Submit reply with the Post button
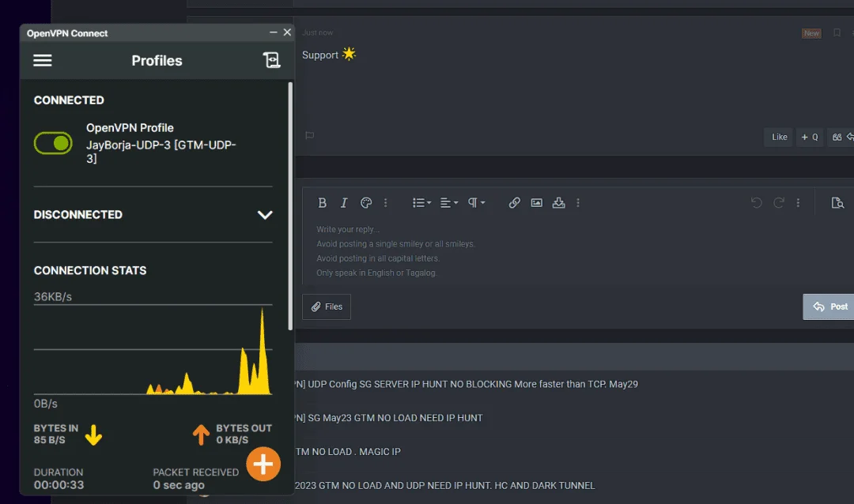 [x=829, y=307]
